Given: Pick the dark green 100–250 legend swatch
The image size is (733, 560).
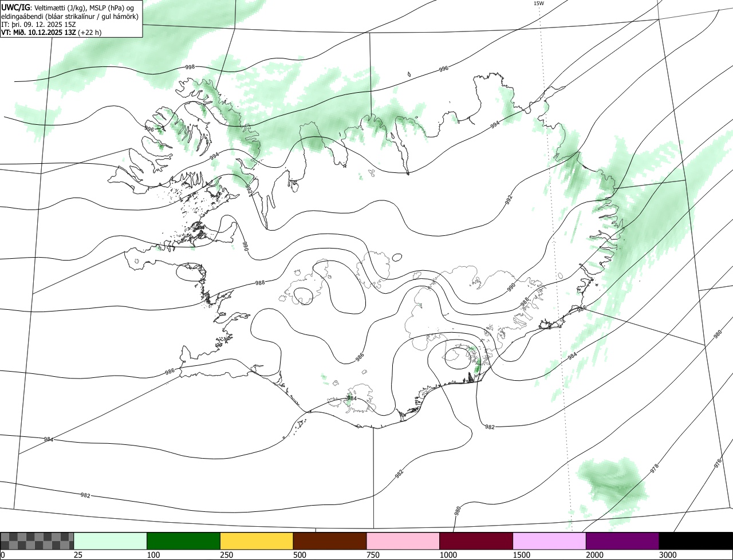Looking at the screenshot, I should point(184,541).
